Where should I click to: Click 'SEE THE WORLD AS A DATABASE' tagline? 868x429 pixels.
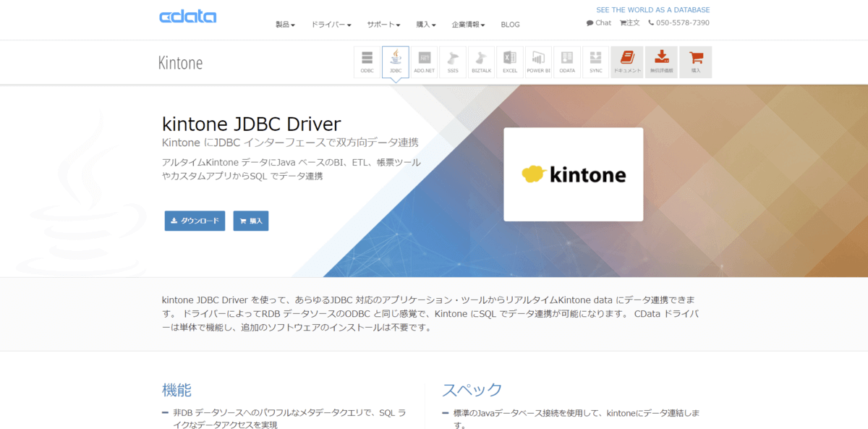tap(653, 10)
